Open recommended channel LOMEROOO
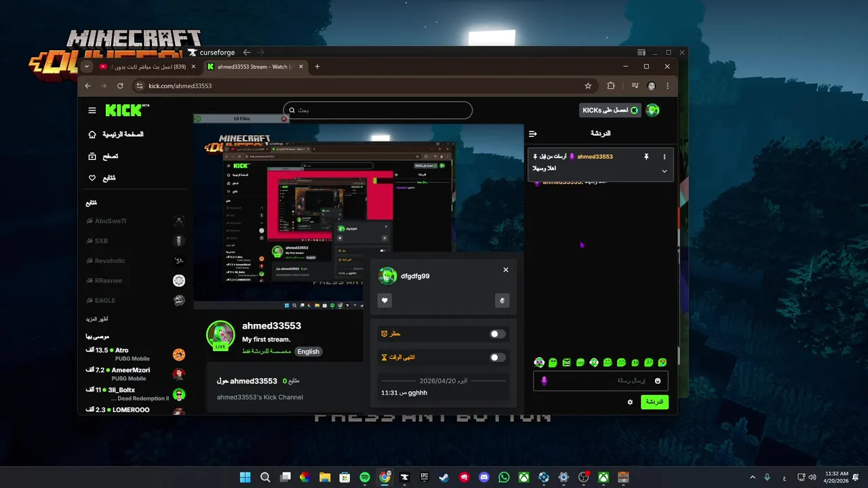Screen dimensions: 868x488 pos(136,410)
